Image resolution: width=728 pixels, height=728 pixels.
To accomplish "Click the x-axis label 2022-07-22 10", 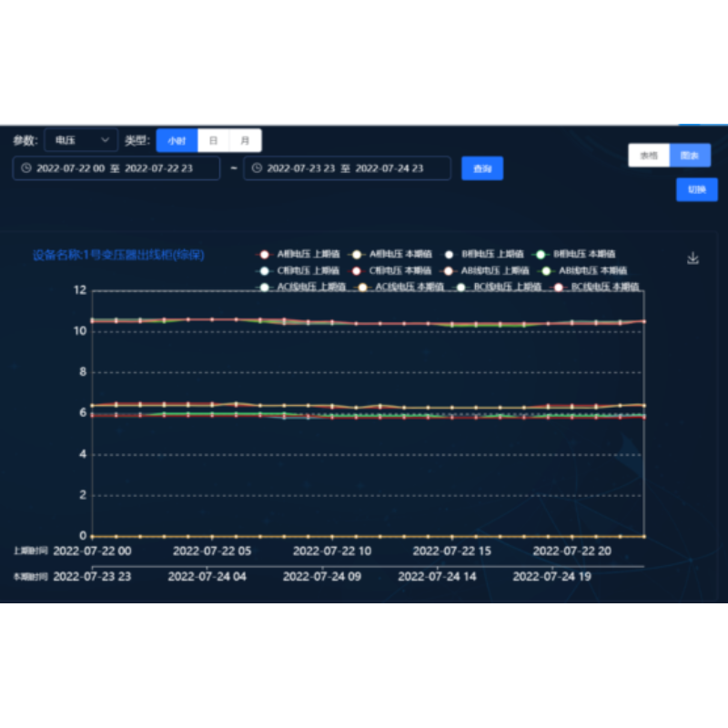I will 332,551.
